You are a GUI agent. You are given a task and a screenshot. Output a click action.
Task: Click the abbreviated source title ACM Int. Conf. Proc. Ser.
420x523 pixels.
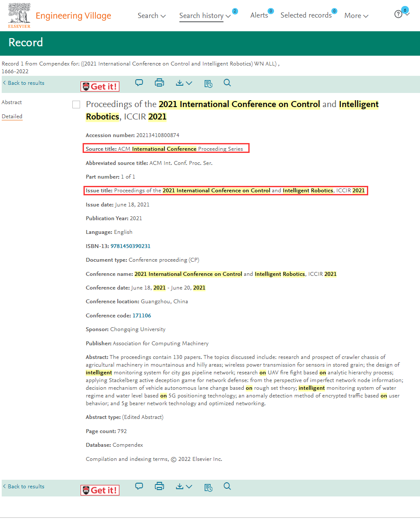pos(181,163)
